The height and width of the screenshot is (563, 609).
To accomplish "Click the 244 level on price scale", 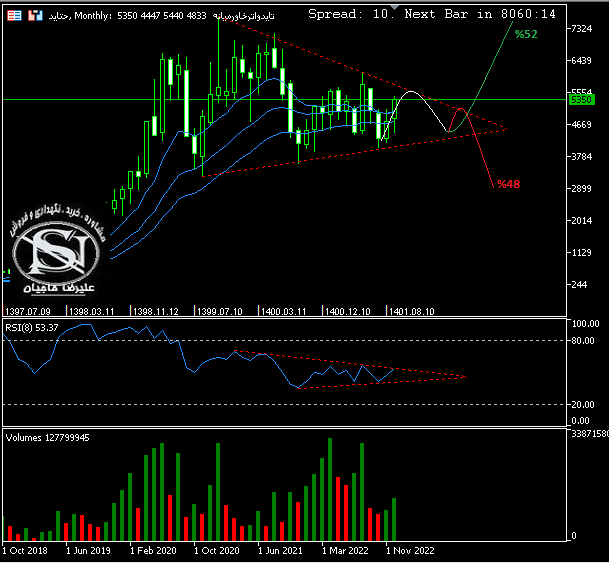I will tap(579, 285).
